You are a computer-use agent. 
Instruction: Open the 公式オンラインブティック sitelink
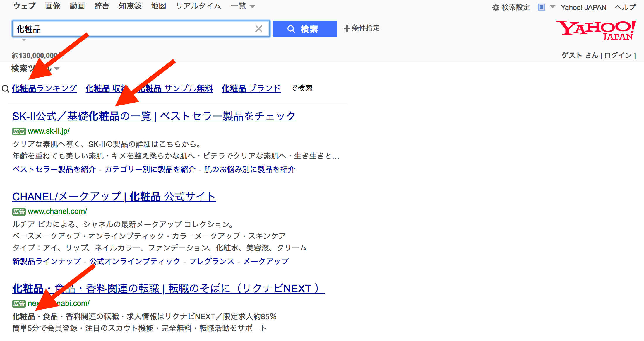[135, 261]
